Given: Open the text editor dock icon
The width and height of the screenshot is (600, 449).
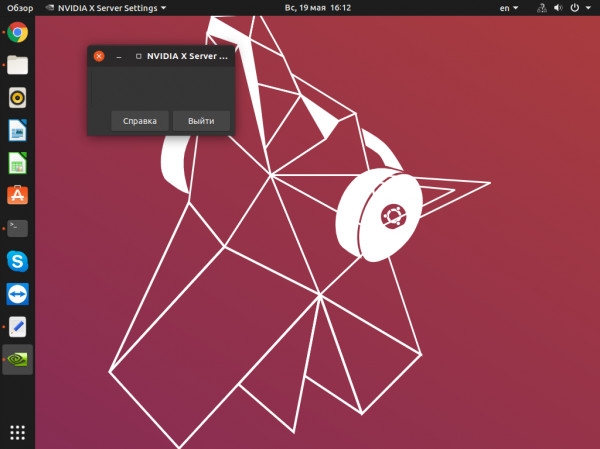Looking at the screenshot, I should click(17, 327).
